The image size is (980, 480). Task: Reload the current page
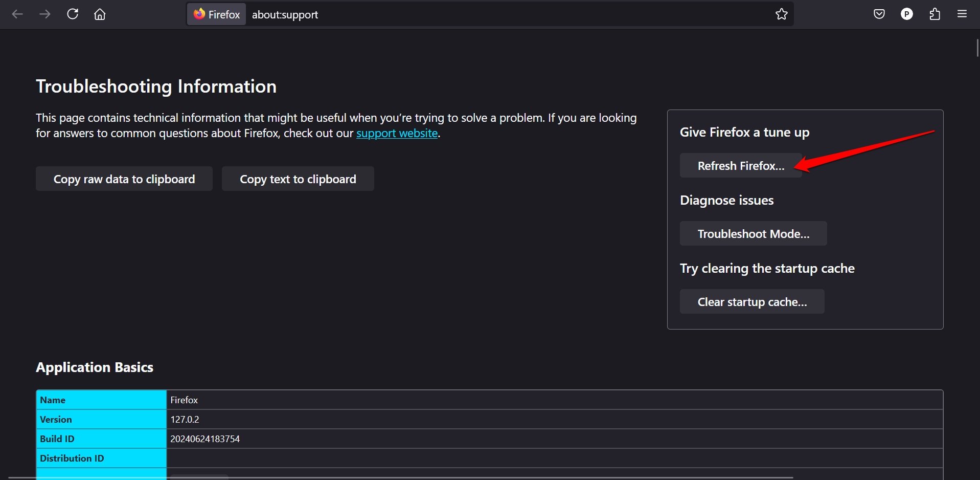click(73, 14)
